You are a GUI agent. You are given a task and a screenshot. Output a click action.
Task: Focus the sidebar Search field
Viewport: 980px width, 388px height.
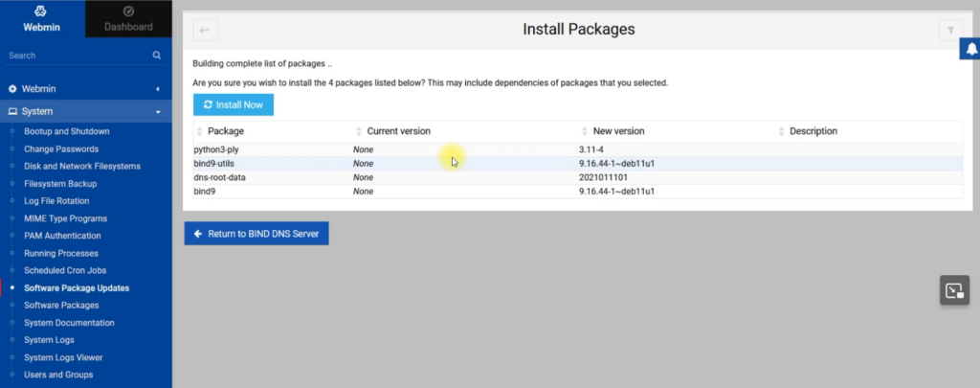tap(77, 57)
